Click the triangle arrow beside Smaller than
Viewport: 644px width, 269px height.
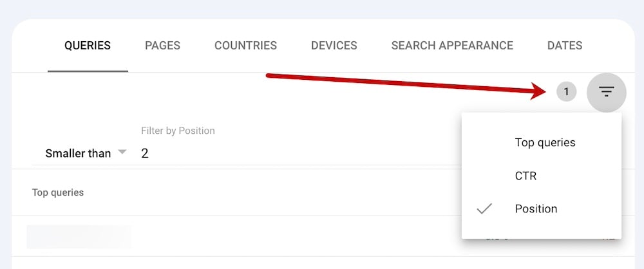point(123,153)
